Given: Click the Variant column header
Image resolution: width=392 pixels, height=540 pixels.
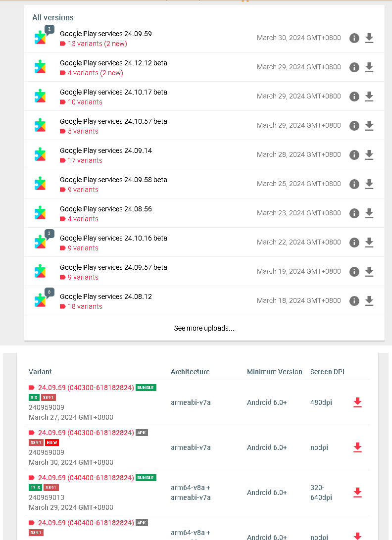Looking at the screenshot, I should (40, 372).
